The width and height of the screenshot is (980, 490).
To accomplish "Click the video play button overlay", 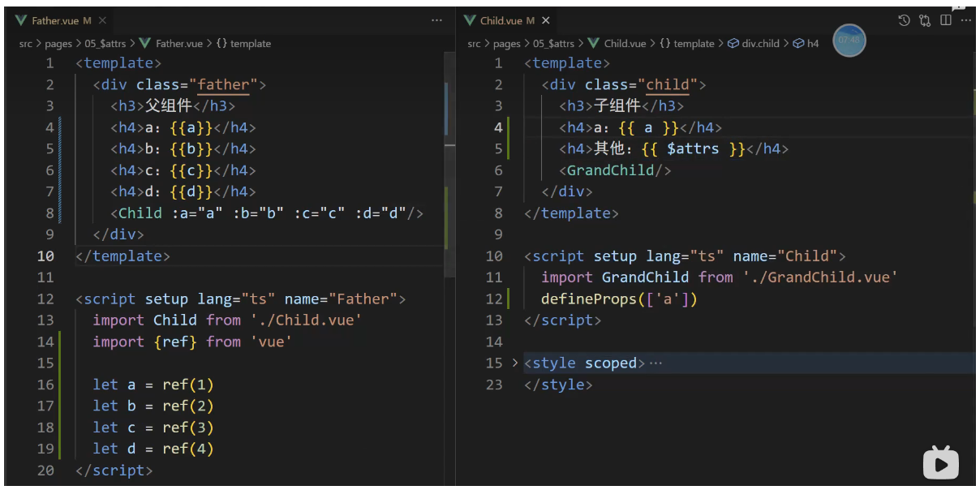I will pos(941,463).
